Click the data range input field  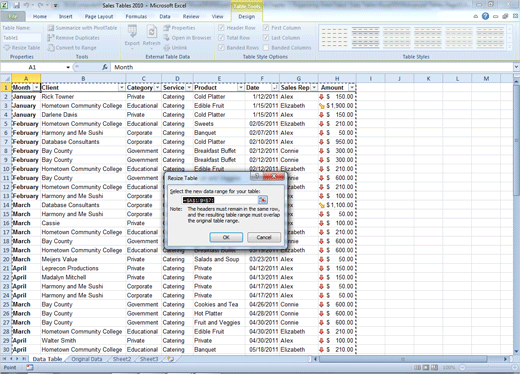pos(220,200)
